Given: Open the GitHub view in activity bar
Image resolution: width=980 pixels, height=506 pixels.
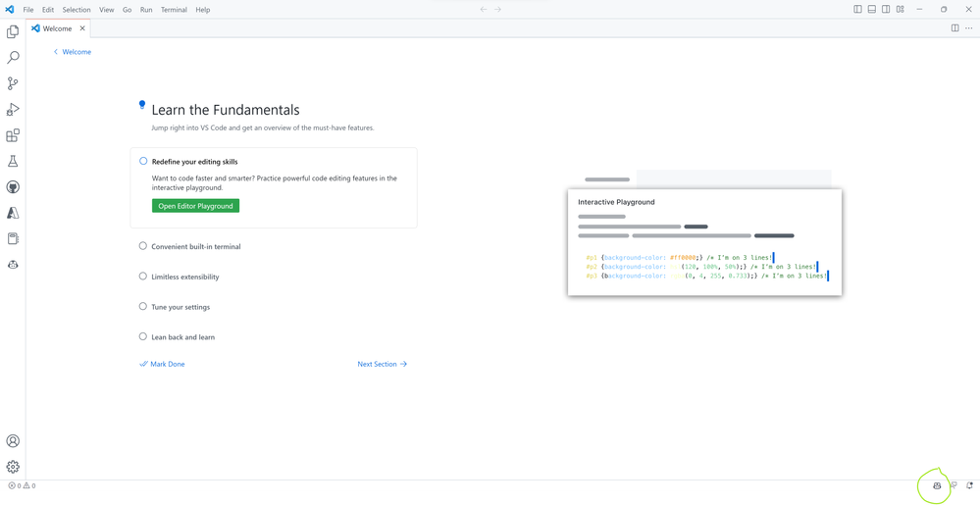Looking at the screenshot, I should point(13,186).
